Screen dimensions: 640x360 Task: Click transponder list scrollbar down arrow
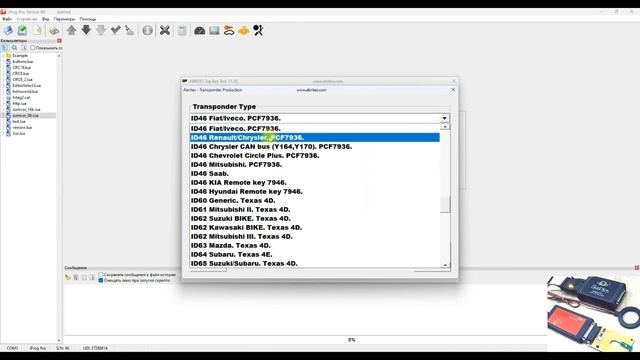(x=445, y=265)
